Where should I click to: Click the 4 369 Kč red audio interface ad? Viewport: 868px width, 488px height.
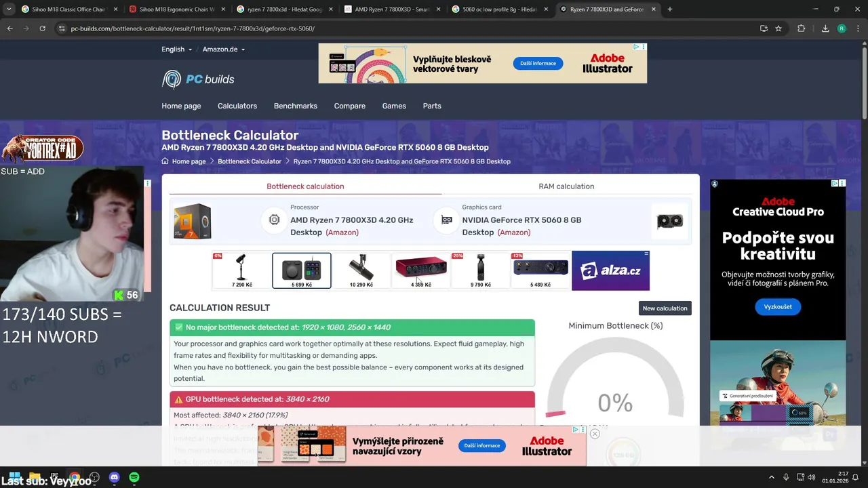point(420,270)
